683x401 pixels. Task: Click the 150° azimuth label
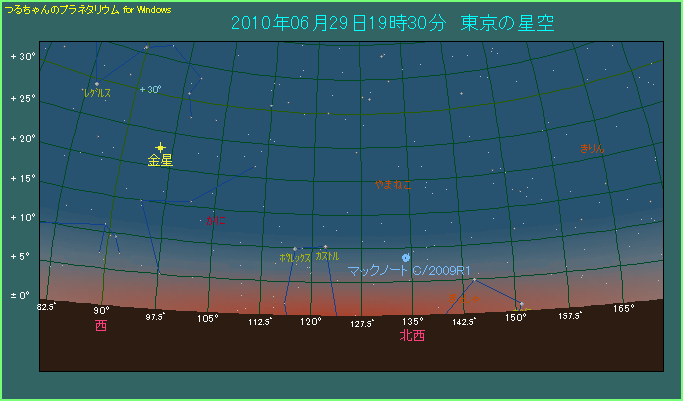(516, 318)
